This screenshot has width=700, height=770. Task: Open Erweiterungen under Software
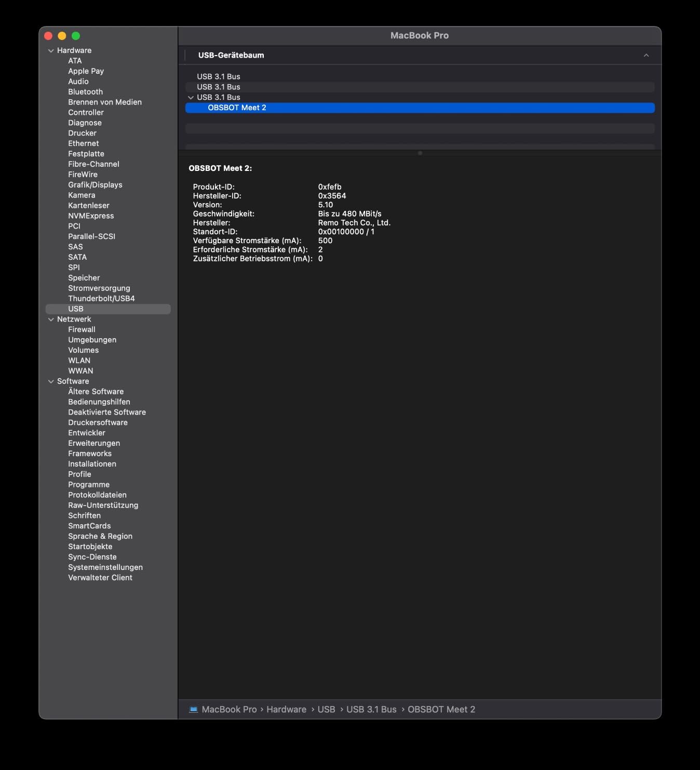coord(94,443)
